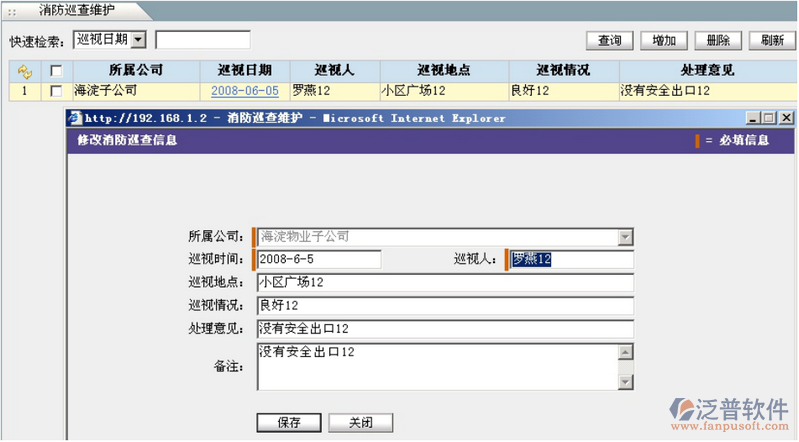Click the 刷新 button

coord(773,40)
